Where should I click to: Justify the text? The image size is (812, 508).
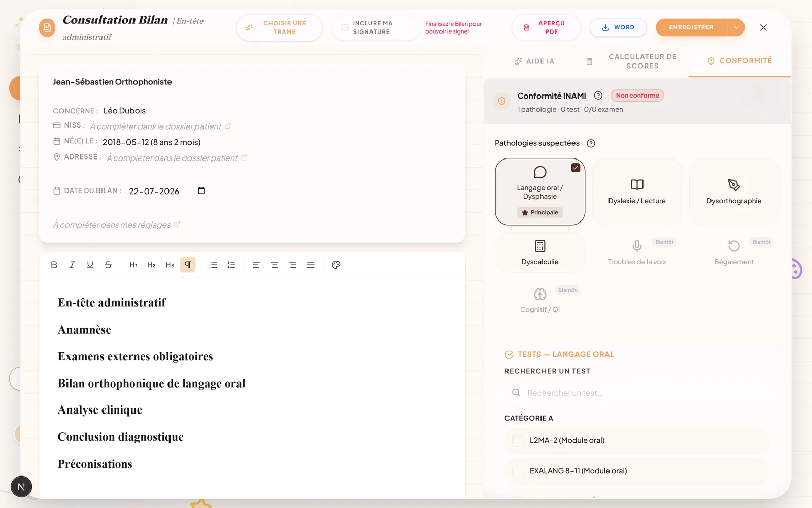coord(311,265)
